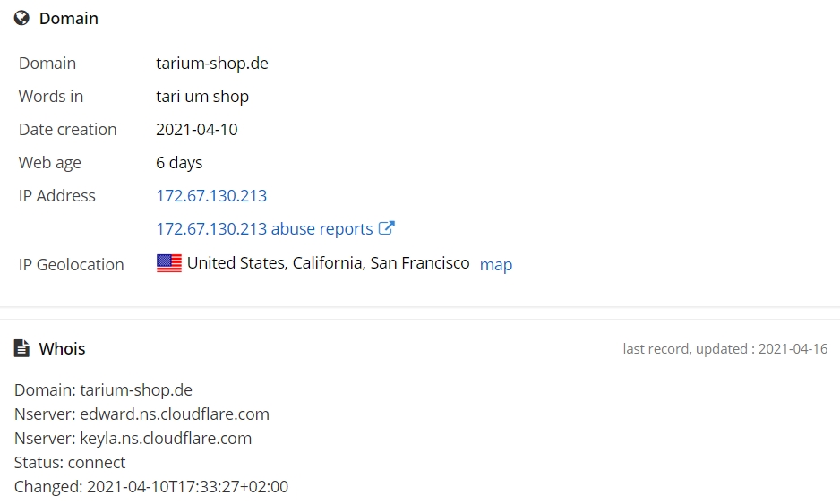Image resolution: width=840 pixels, height=504 pixels.
Task: Click the last record updated date text
Action: pos(724,348)
